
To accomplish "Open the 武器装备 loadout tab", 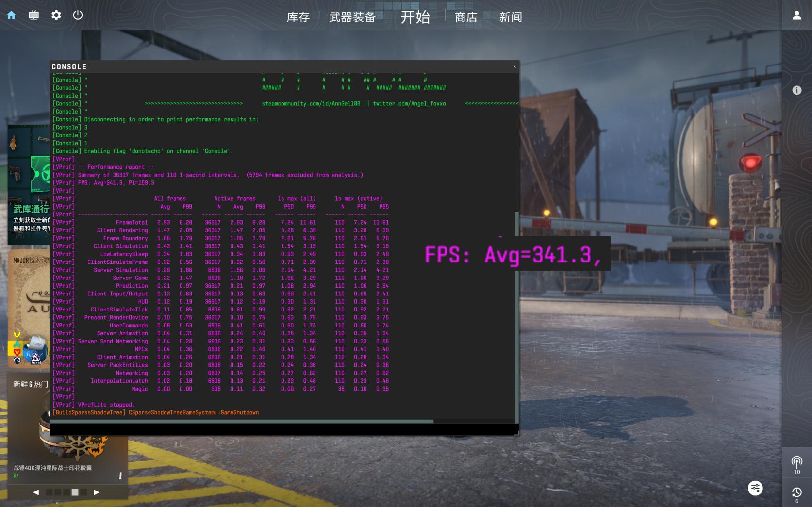I will pyautogui.click(x=352, y=17).
